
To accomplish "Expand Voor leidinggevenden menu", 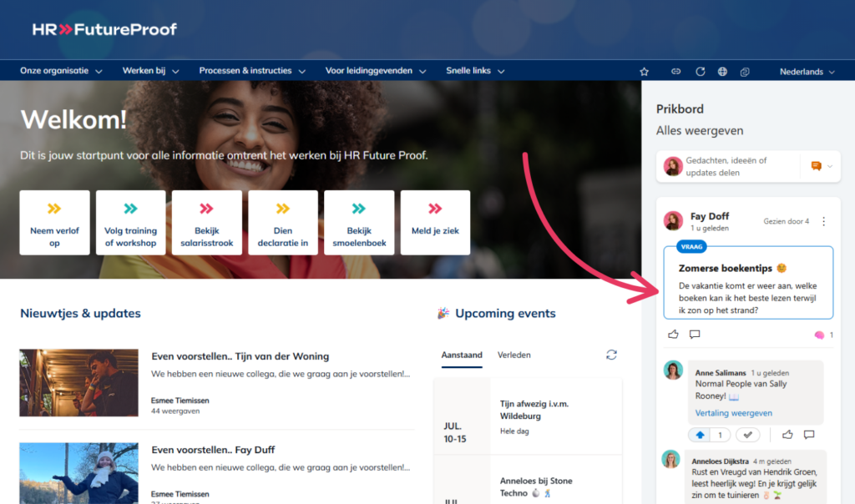I will point(376,71).
